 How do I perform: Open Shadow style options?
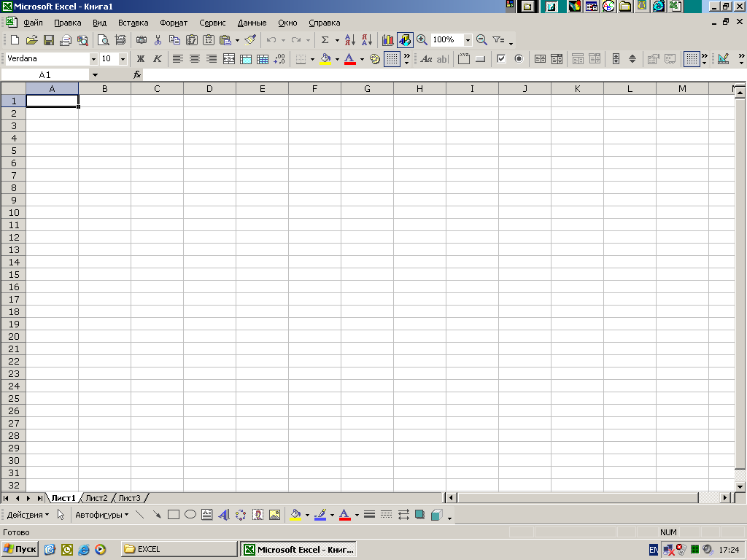click(x=419, y=515)
